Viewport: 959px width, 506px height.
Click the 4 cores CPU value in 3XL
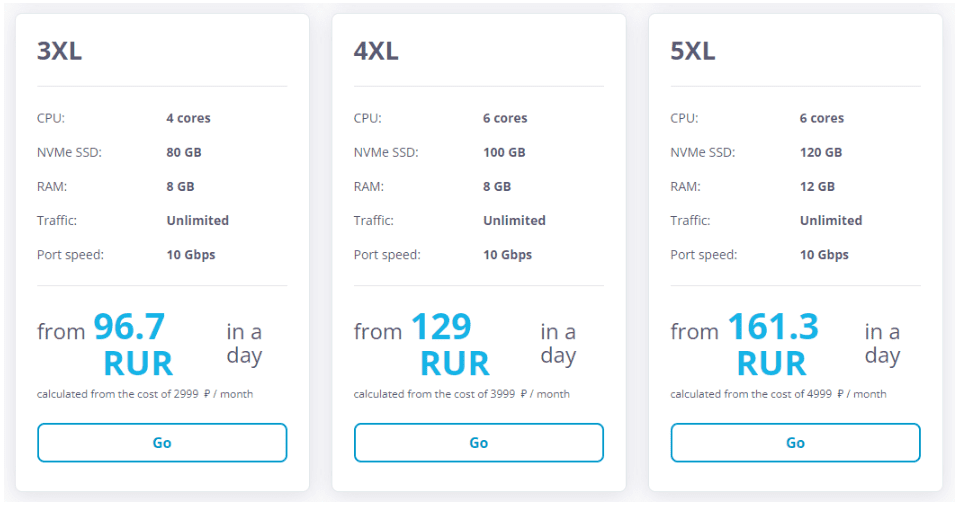tap(188, 118)
